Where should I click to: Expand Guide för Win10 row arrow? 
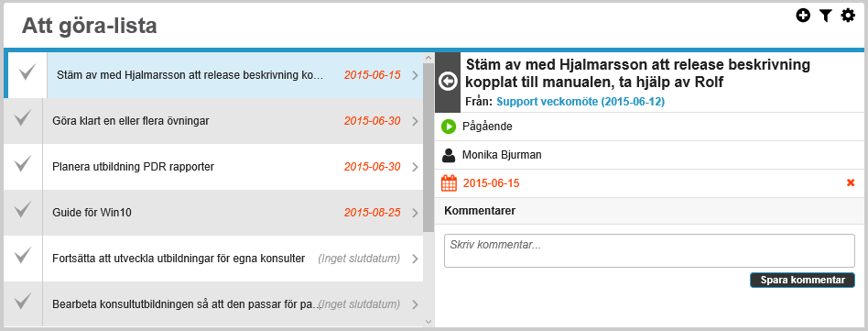(x=415, y=213)
